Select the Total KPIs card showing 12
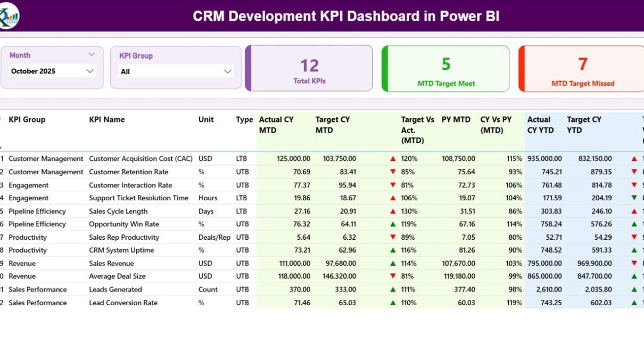 [x=309, y=69]
